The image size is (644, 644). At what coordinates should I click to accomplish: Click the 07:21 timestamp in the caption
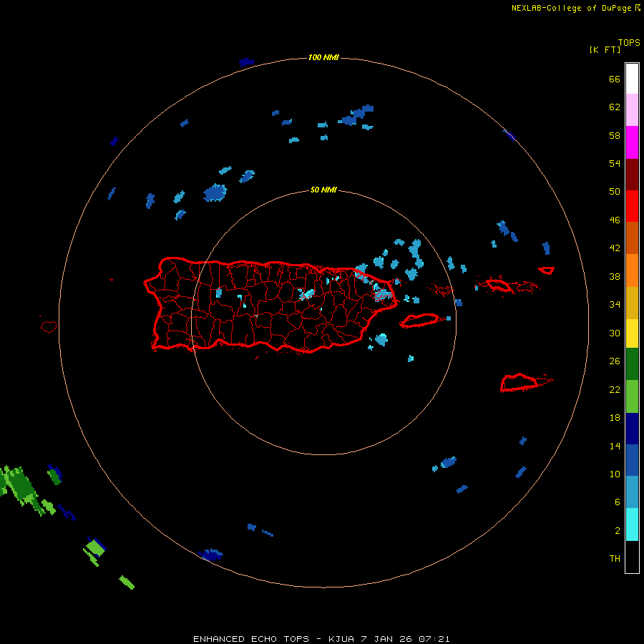tap(434, 639)
